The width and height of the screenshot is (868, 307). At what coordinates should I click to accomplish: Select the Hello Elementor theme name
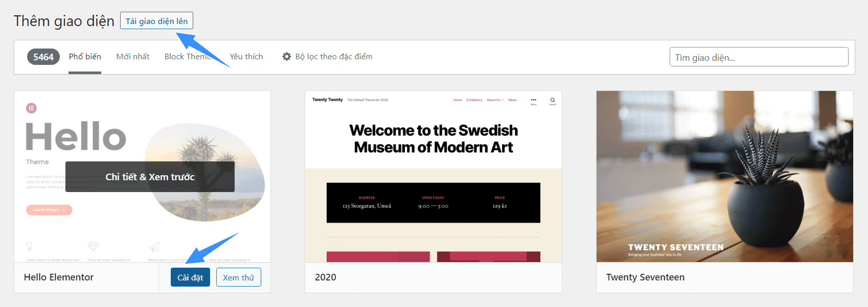(x=59, y=277)
